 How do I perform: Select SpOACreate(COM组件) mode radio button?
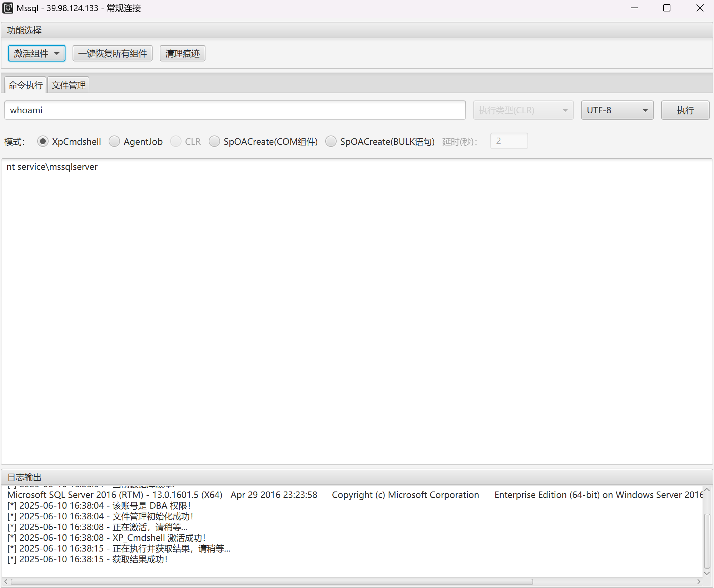point(214,142)
